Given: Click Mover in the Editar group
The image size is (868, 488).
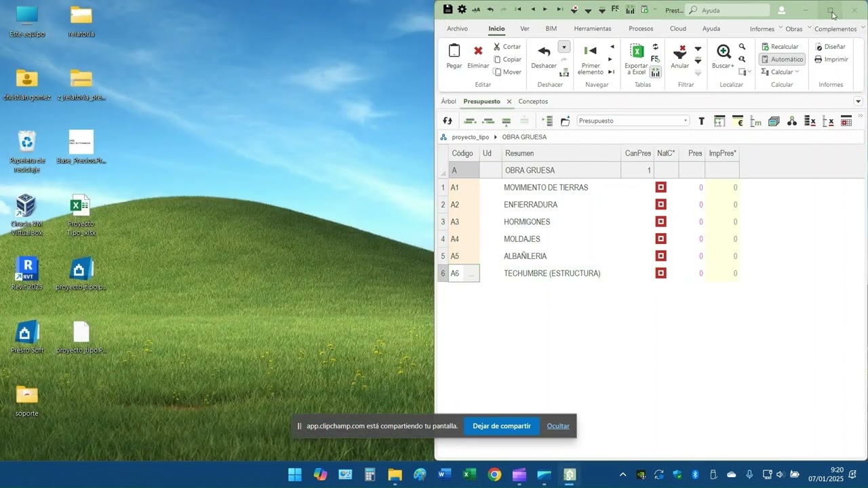Looking at the screenshot, I should (507, 72).
